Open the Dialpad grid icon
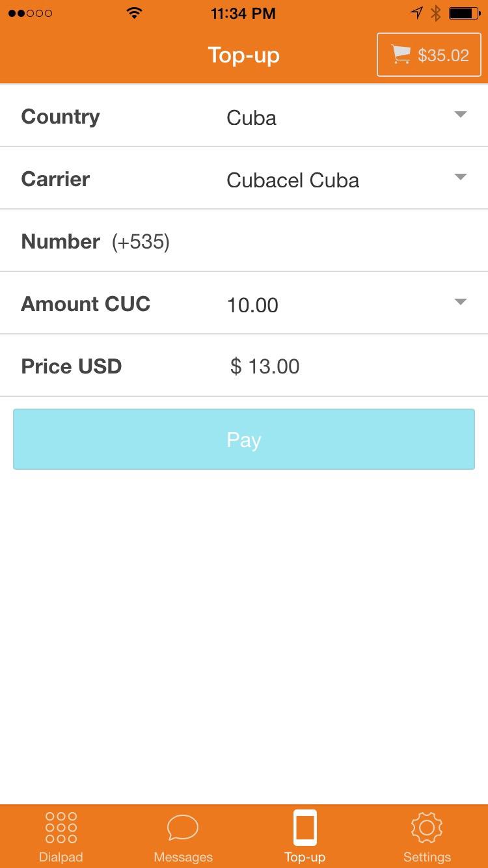 coord(61,827)
